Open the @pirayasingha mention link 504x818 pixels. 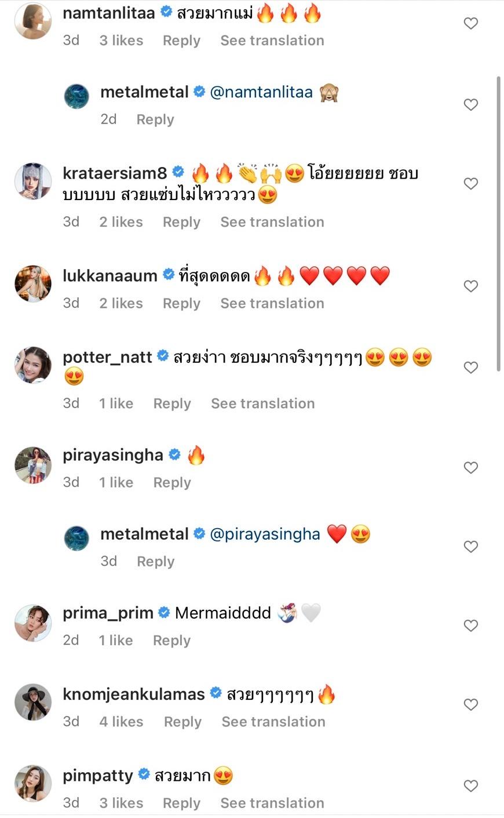pos(265,534)
